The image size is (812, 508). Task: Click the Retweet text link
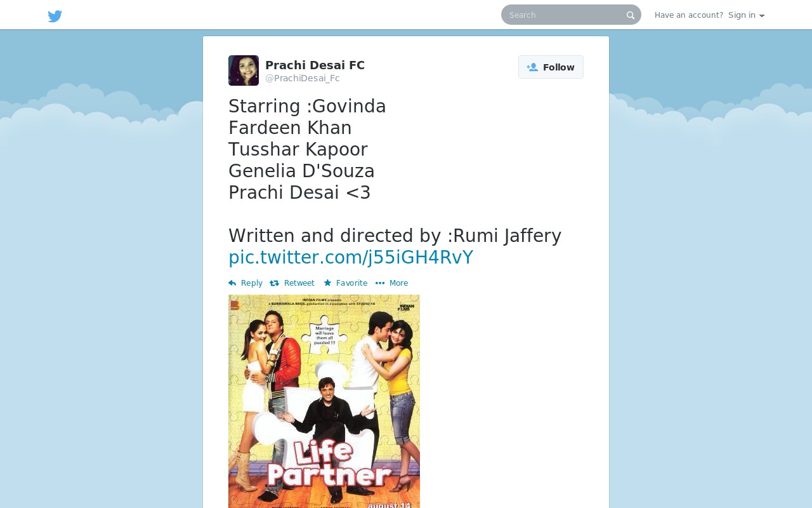click(299, 283)
